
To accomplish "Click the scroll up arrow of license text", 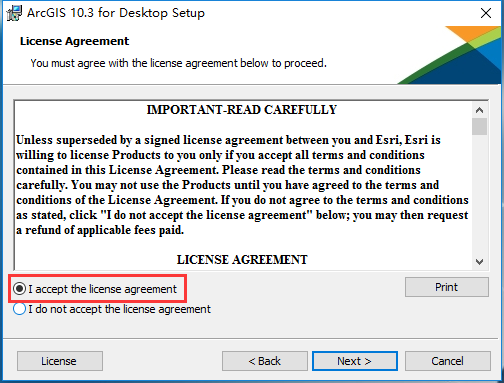I will pyautogui.click(x=479, y=110).
